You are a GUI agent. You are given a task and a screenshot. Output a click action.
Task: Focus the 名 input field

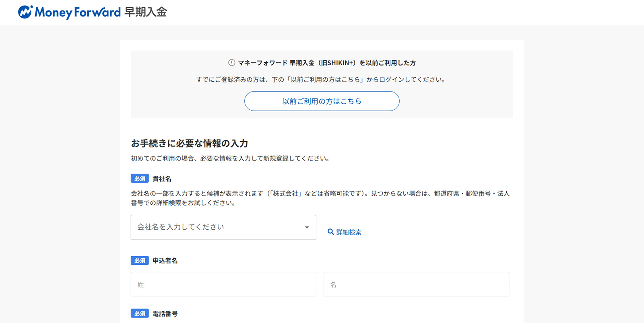[x=416, y=284]
